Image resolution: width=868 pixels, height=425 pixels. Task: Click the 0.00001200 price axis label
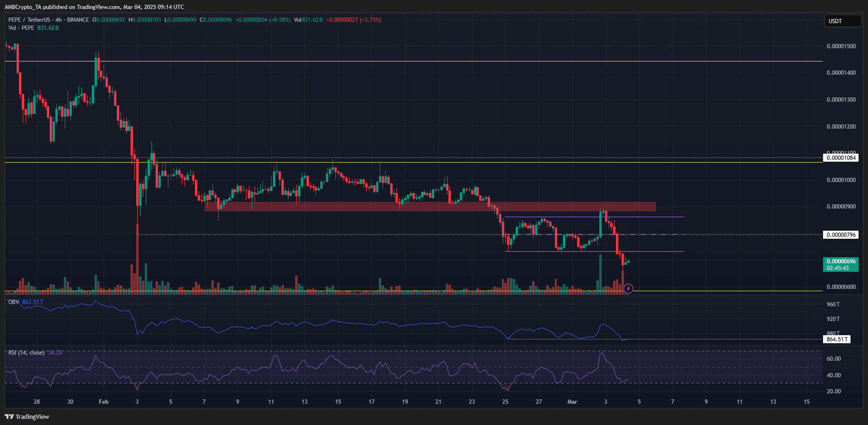click(x=841, y=127)
